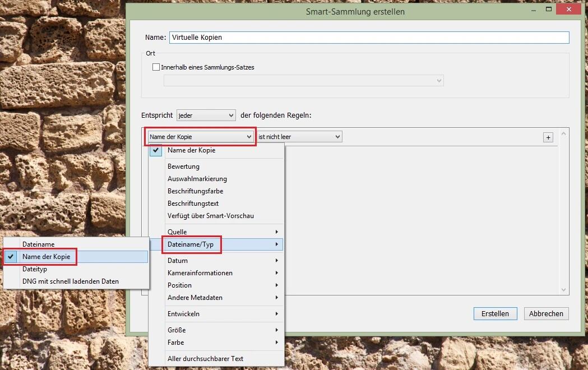Viewport: 588px width, 370px height.
Task: Open the 'jeder' match dropdown
Action: tap(206, 115)
